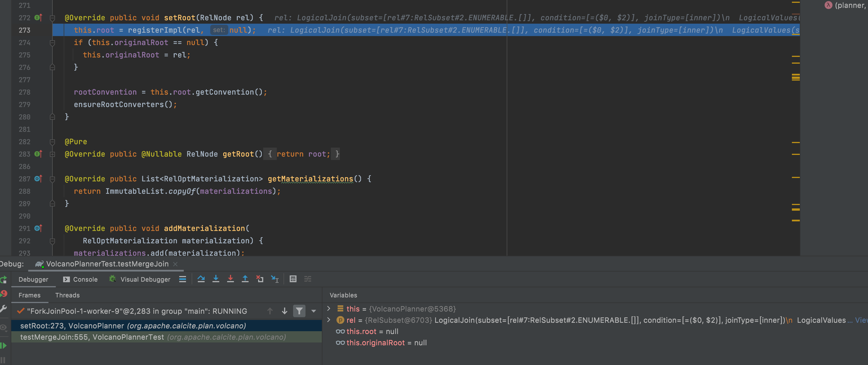The image size is (868, 365).
Task: Click the Drop Frame icon
Action: tap(260, 279)
